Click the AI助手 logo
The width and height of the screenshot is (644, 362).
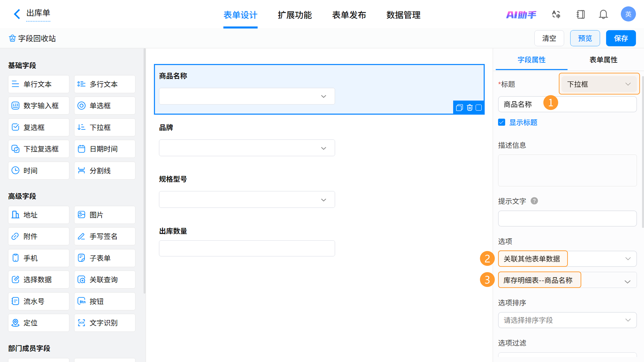[x=521, y=15]
